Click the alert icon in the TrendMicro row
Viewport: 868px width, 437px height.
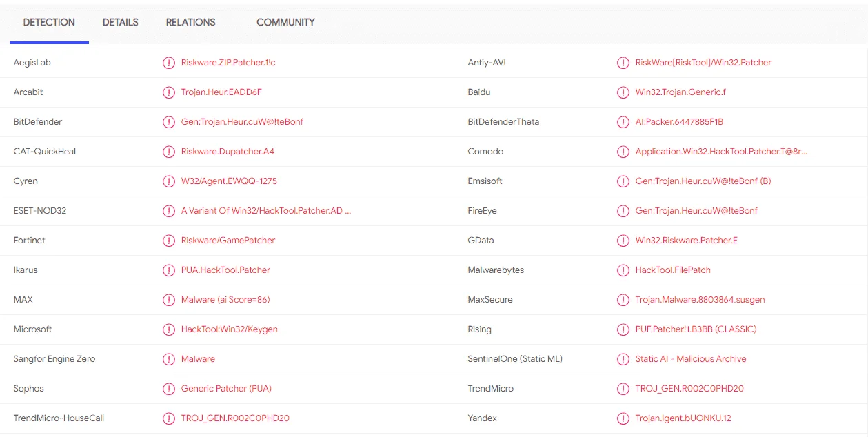(623, 389)
